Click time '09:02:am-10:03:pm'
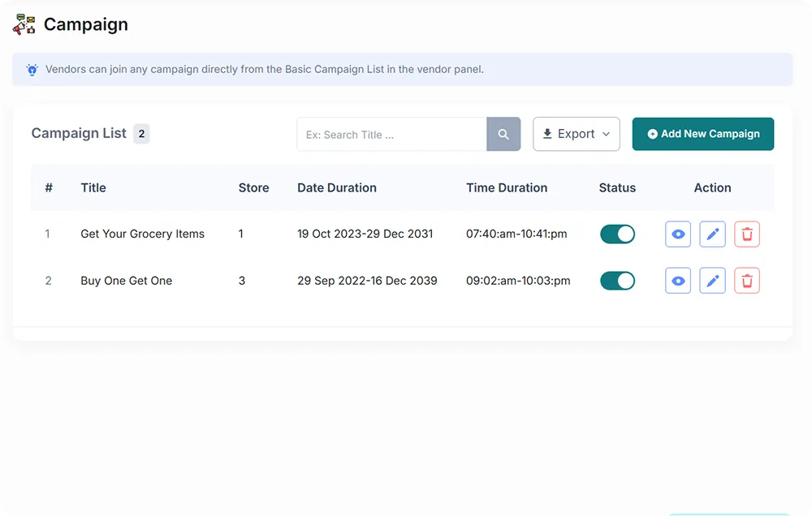Image resolution: width=812 pixels, height=516 pixels. [x=518, y=281]
